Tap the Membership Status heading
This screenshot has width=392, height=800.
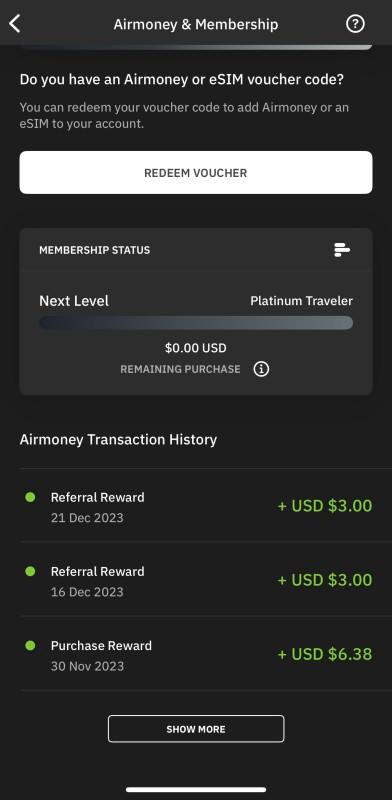point(94,250)
